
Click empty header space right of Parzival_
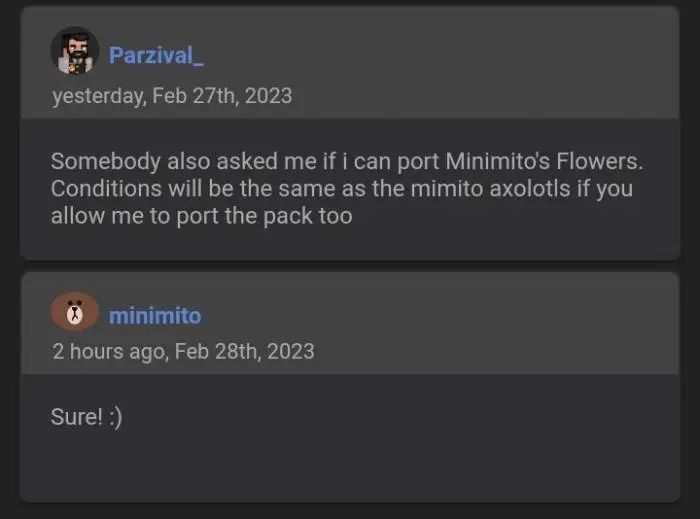tap(450, 55)
